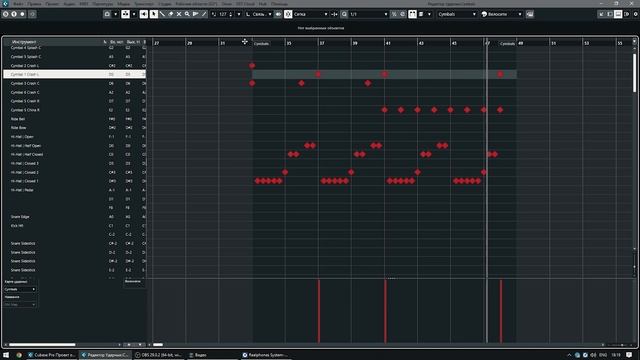Screen dimensions: 640x360
Task: Select the Snare Edge instrument row
Action: (x=74, y=217)
